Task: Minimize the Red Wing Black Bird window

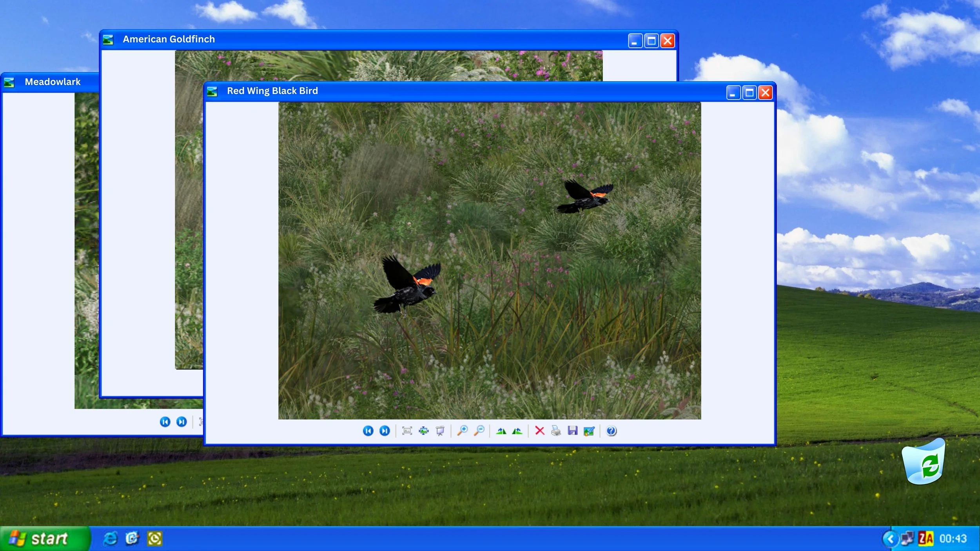Action: coord(733,93)
